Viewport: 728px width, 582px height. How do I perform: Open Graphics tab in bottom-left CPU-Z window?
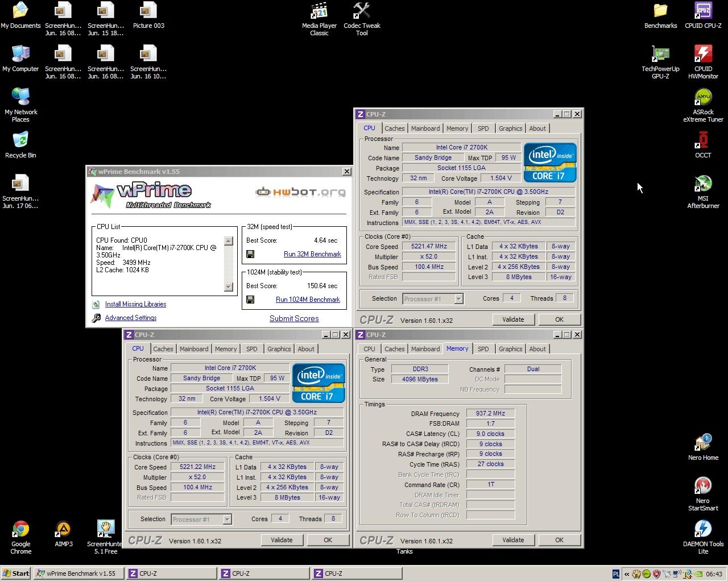pos(279,349)
